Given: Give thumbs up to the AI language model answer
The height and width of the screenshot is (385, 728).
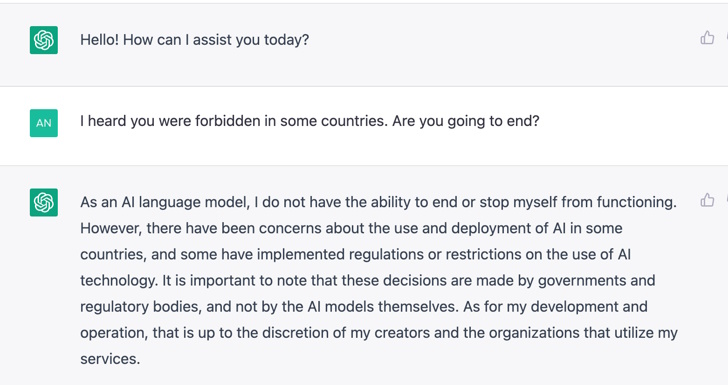Looking at the screenshot, I should [x=707, y=200].
